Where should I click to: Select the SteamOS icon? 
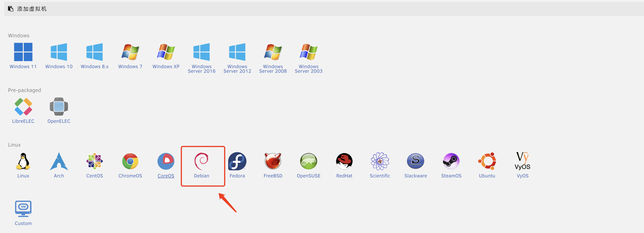pyautogui.click(x=451, y=161)
